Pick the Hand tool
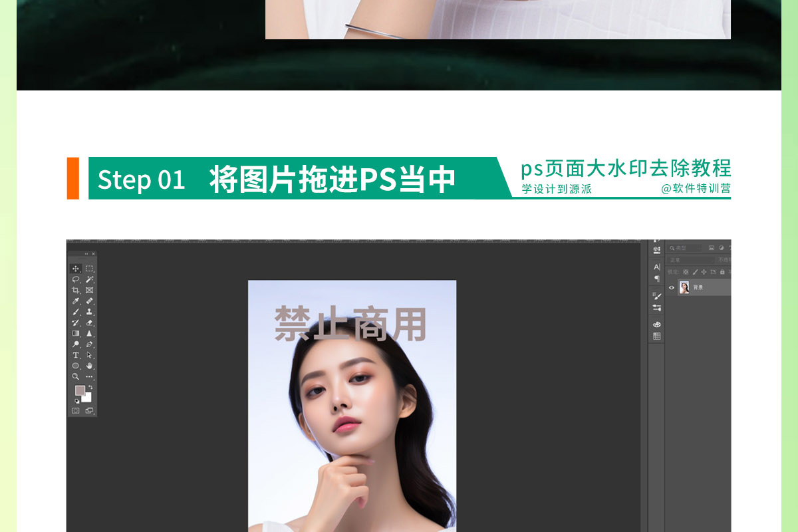798x532 pixels. point(89,366)
